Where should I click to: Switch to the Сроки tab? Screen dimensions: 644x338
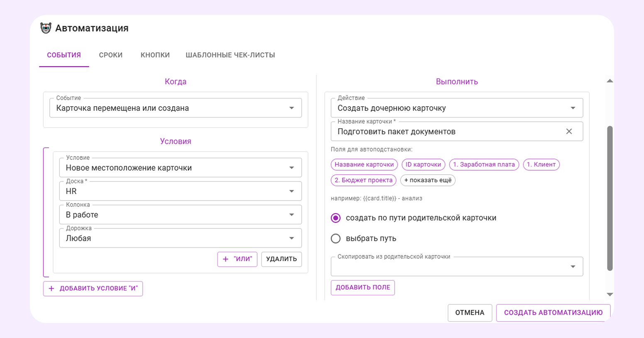click(x=110, y=55)
